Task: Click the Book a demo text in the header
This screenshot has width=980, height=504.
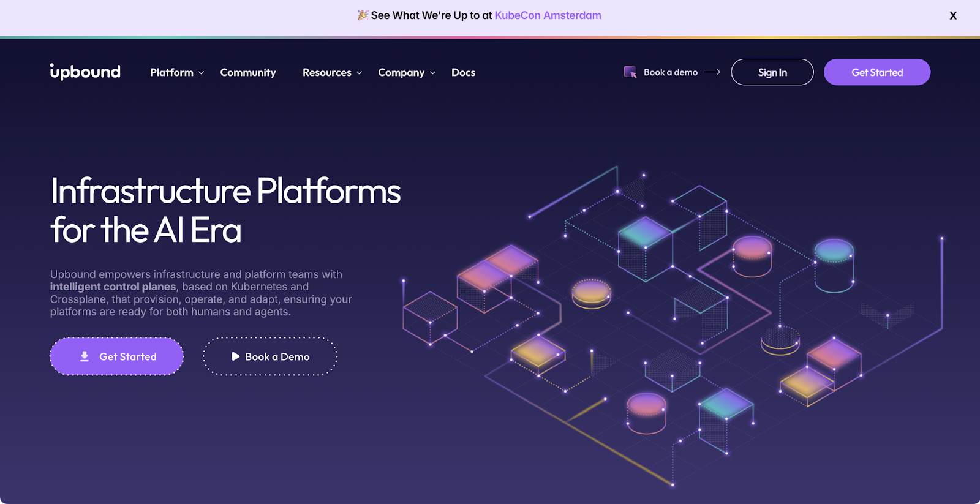Action: point(670,72)
